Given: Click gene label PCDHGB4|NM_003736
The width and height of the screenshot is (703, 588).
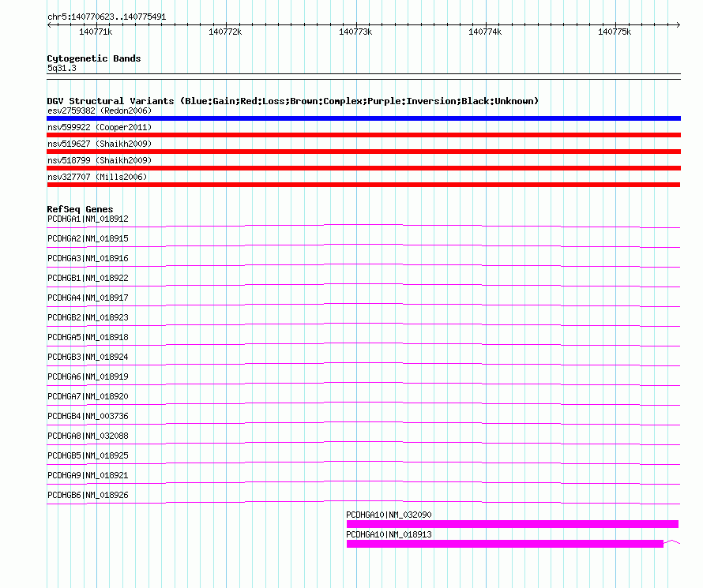Looking at the screenshot, I should [88, 416].
